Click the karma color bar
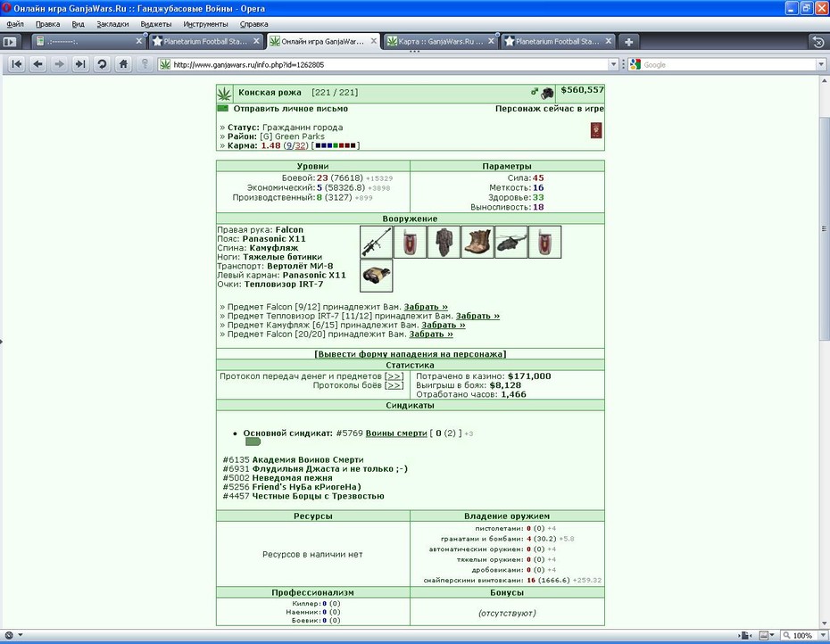Image resolution: width=830 pixels, height=644 pixels. [x=336, y=145]
